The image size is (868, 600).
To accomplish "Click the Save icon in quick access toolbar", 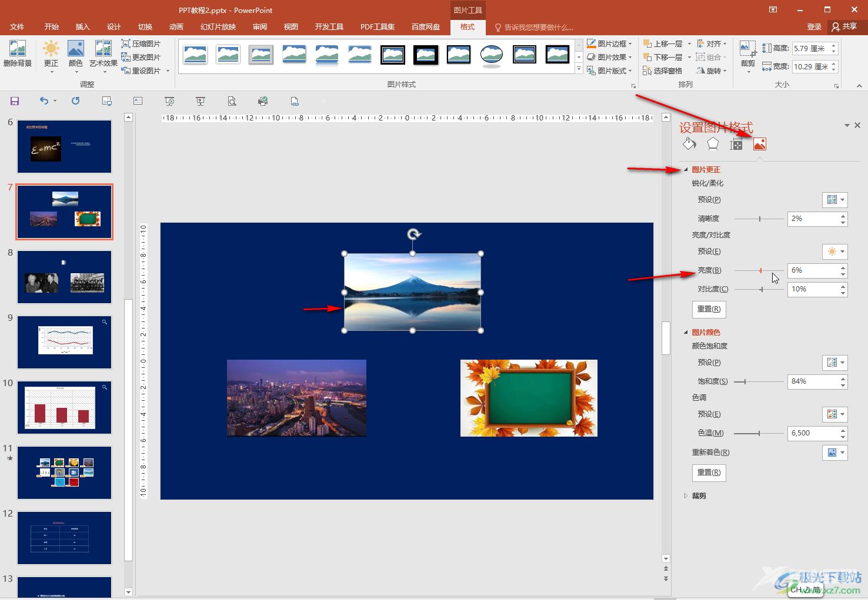I will tap(15, 101).
